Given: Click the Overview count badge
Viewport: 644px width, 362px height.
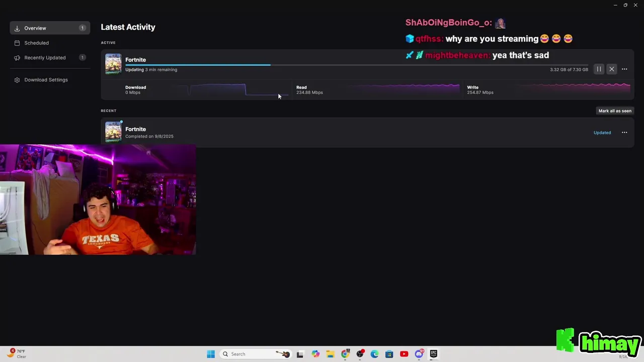Looking at the screenshot, I should pyautogui.click(x=82, y=28).
